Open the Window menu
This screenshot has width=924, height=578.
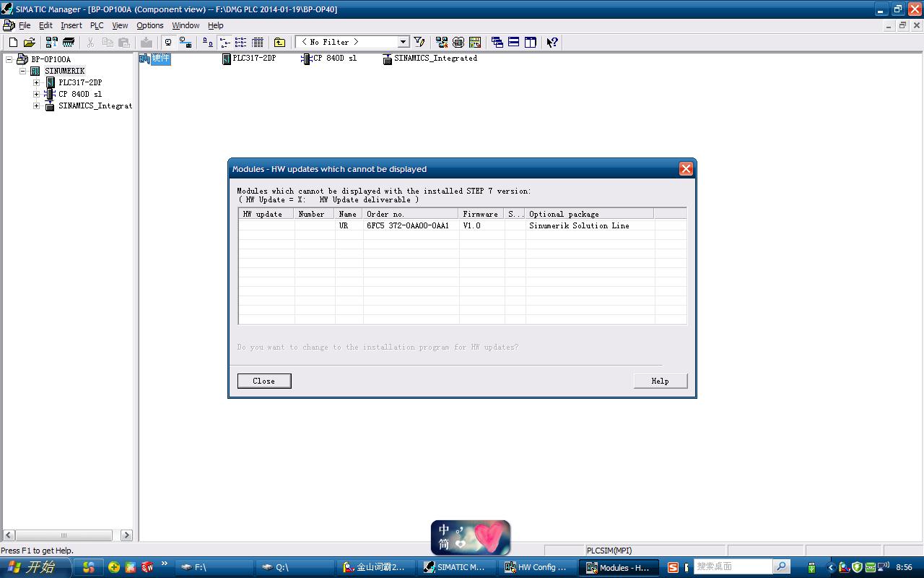[x=186, y=25]
